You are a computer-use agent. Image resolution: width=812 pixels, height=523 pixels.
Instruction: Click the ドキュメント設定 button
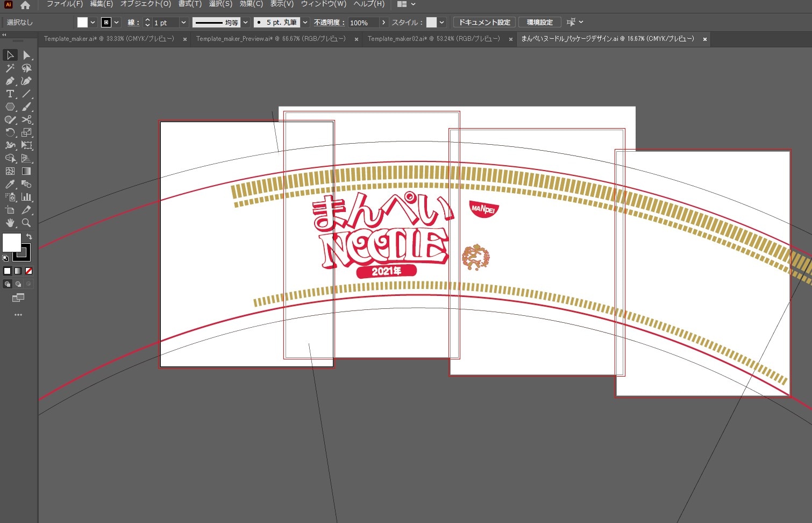pyautogui.click(x=484, y=23)
